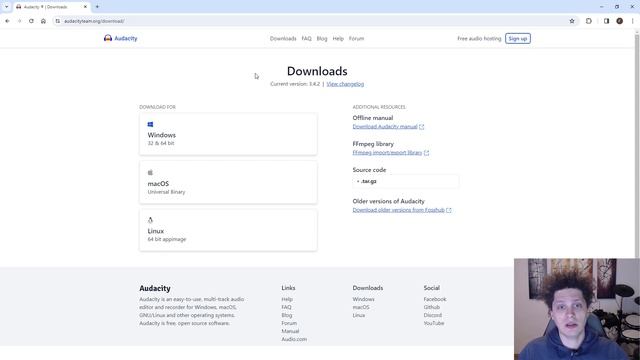Click the webcam video overlay thumbnail

(x=577, y=309)
